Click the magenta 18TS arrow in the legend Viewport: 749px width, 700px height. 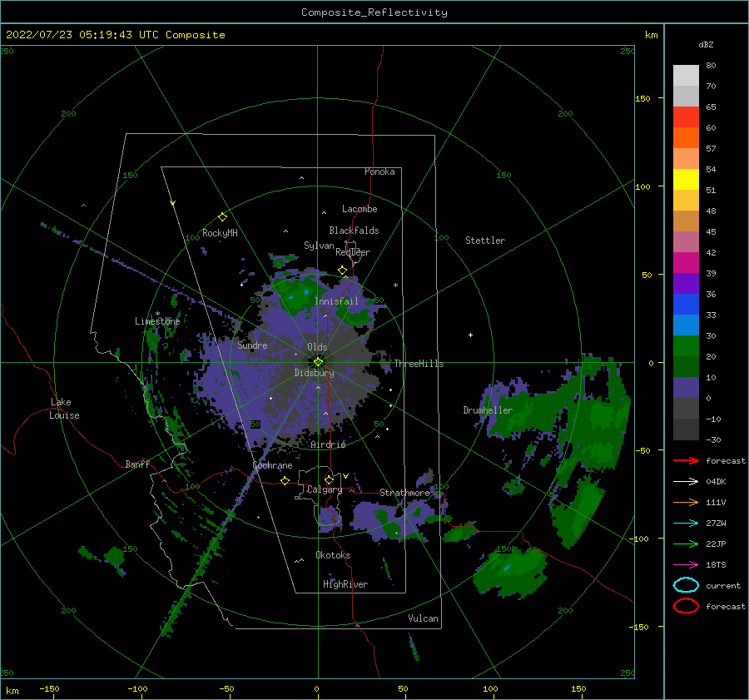pos(686,565)
